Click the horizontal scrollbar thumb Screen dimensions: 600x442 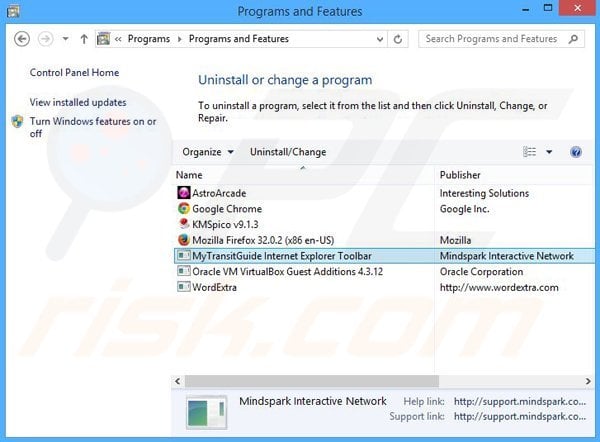[x=312, y=381]
